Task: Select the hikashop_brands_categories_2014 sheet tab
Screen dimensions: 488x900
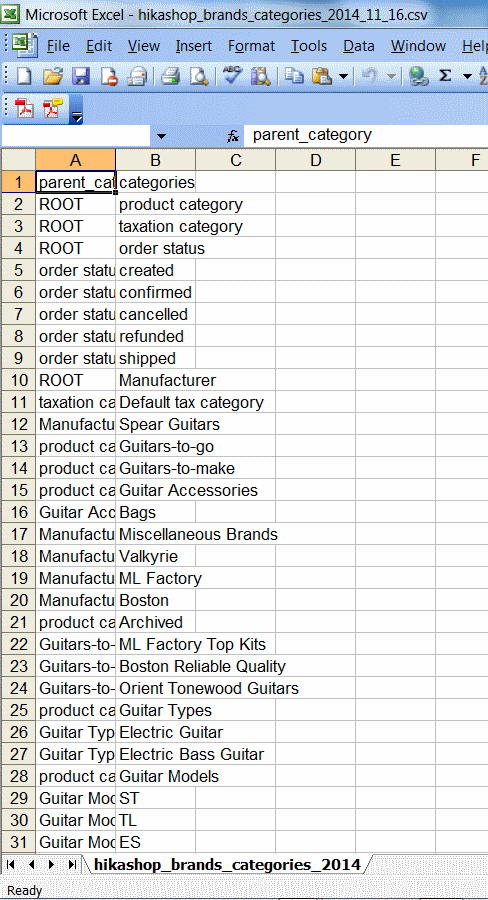Action: tap(227, 864)
